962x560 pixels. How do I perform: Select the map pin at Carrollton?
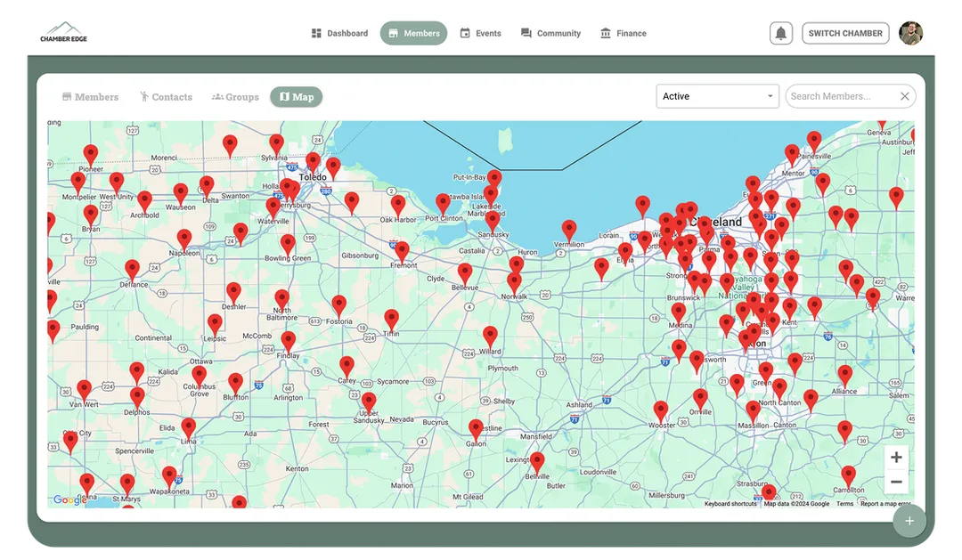coord(849,476)
